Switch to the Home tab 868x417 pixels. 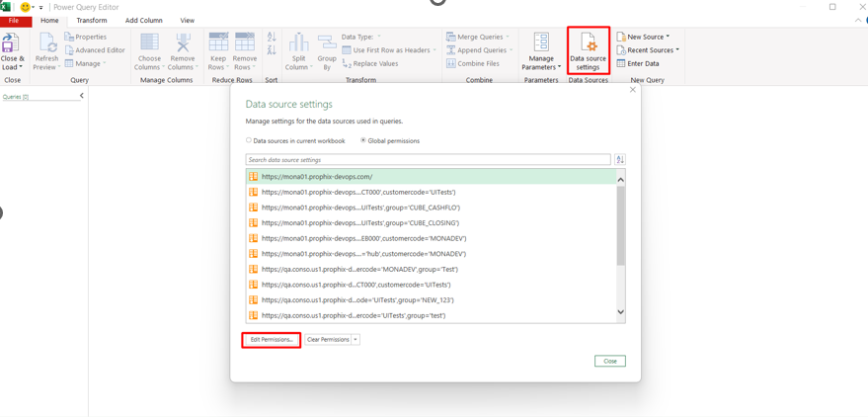tap(49, 21)
